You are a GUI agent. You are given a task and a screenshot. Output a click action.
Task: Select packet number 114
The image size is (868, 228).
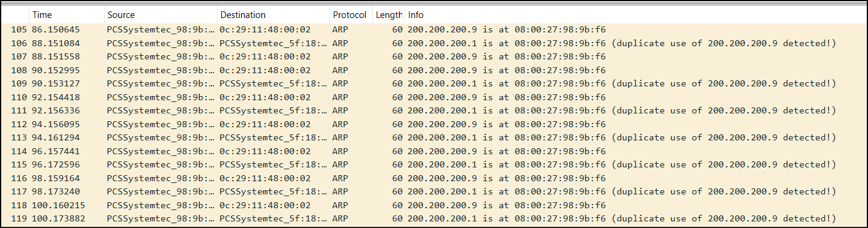pos(434,151)
